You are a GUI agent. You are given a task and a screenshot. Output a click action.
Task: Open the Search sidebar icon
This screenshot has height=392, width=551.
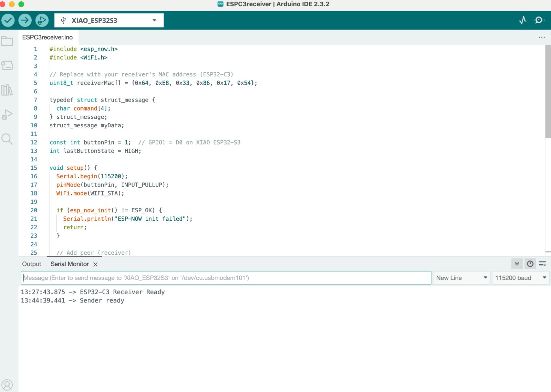coord(7,139)
